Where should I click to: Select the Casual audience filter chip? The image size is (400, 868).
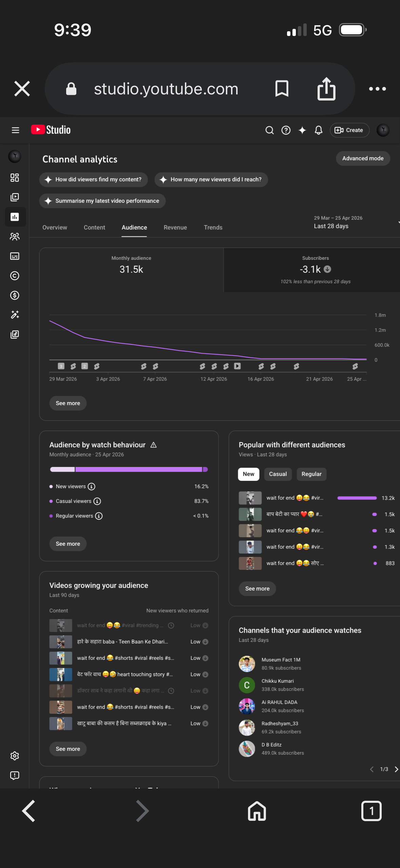coord(278,474)
